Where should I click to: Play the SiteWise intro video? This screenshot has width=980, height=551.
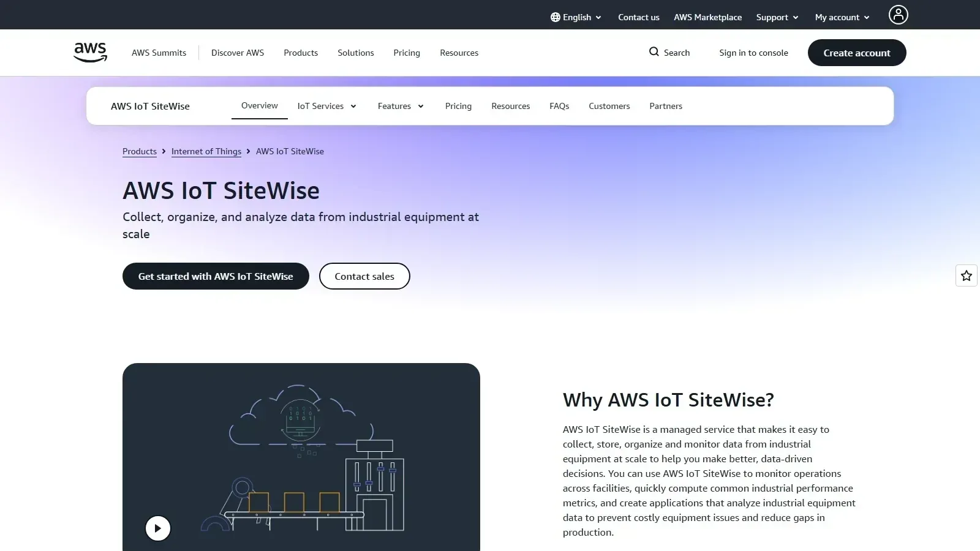158,528
